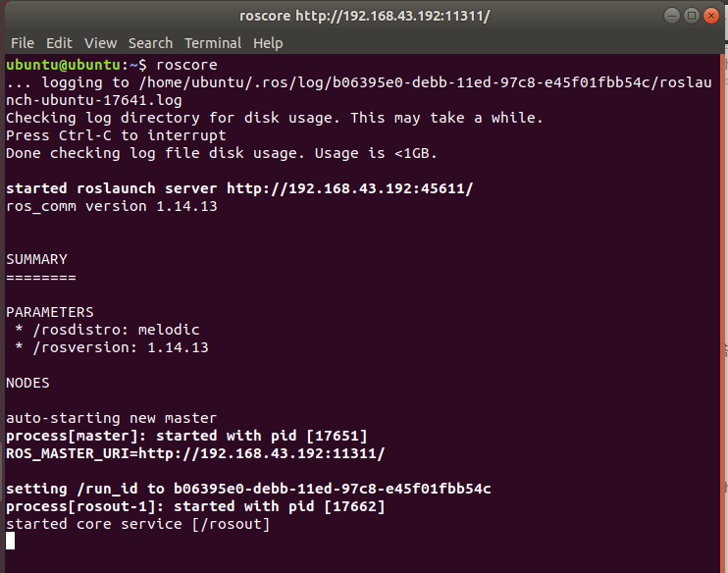Open the Terminal menu

coord(213,43)
